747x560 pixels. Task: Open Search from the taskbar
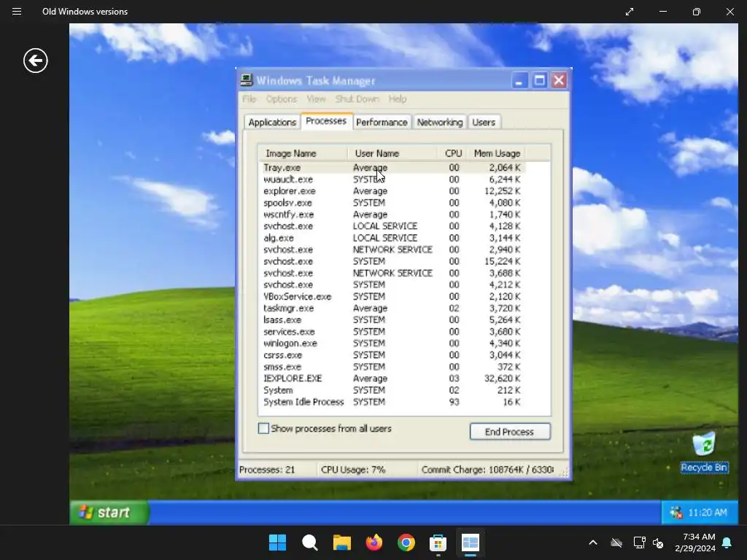(x=309, y=542)
